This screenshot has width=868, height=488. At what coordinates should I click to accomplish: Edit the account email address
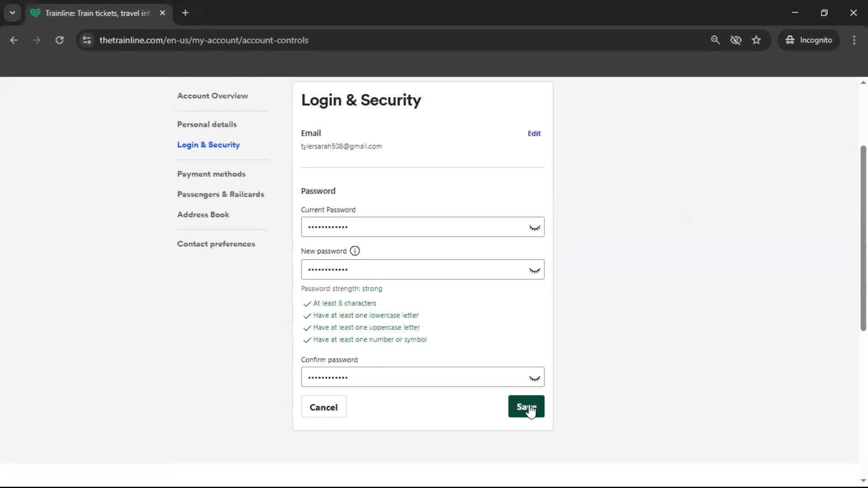click(533, 133)
